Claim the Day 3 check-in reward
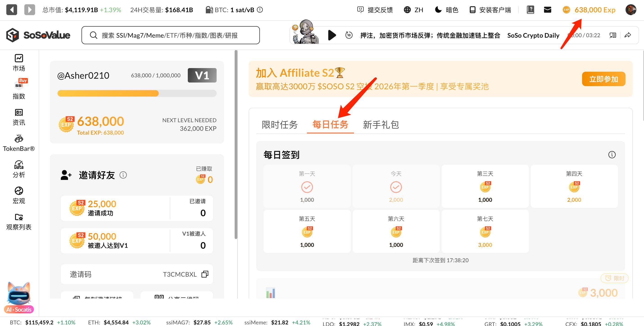This screenshot has width=644, height=326. 485,186
